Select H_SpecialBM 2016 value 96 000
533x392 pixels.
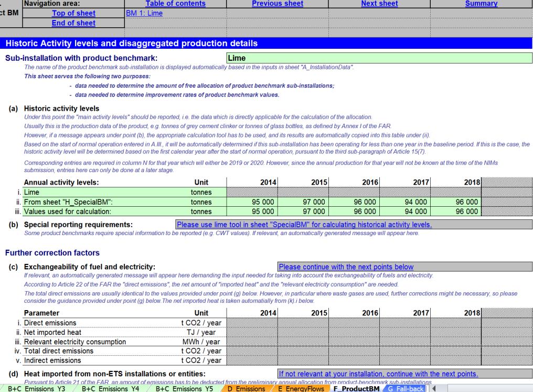point(354,202)
